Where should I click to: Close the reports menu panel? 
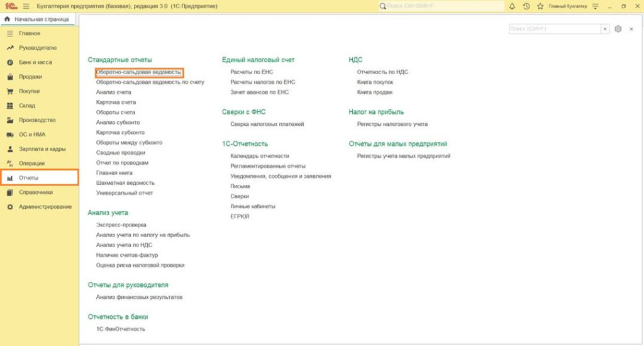631,29
